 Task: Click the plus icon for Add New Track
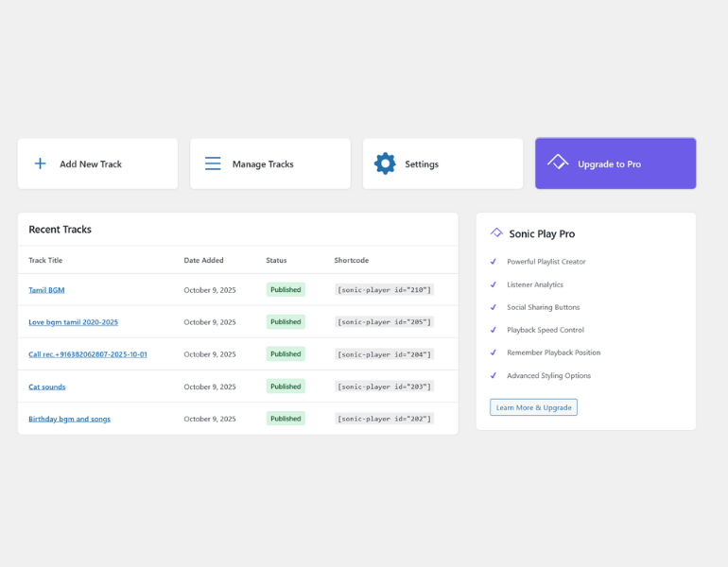pyautogui.click(x=40, y=163)
